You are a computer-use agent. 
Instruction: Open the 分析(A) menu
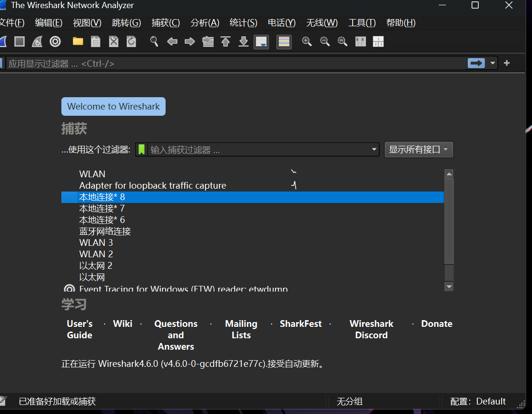(x=205, y=23)
